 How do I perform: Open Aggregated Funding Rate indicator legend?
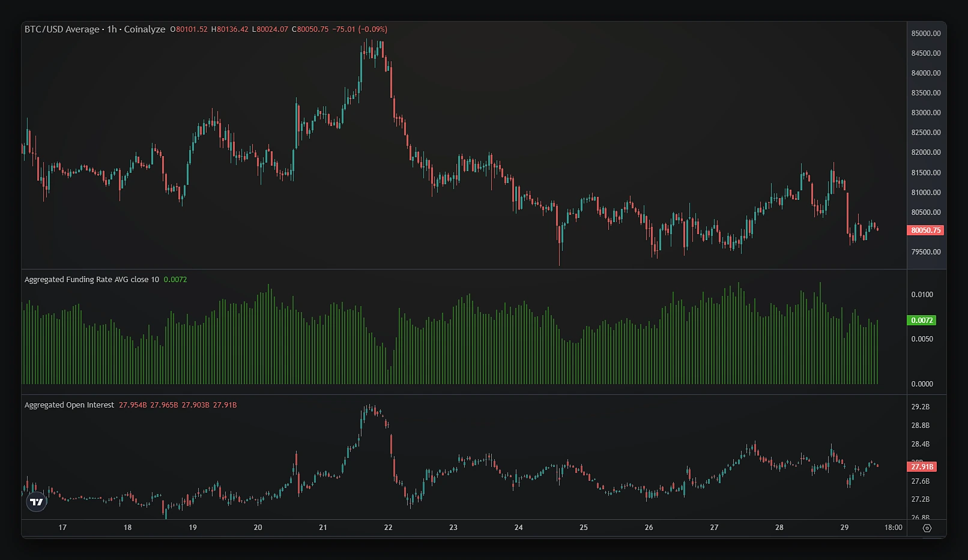(x=92, y=280)
